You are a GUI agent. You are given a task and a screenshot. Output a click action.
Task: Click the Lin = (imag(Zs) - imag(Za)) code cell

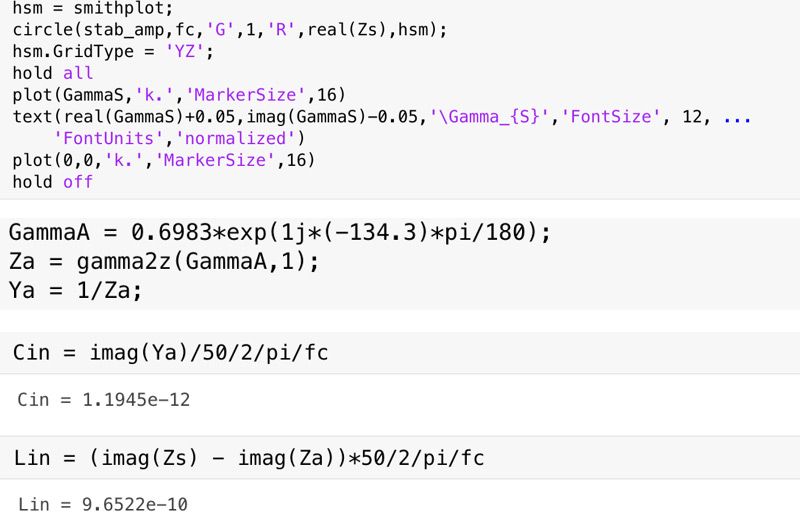pyautogui.click(x=249, y=458)
